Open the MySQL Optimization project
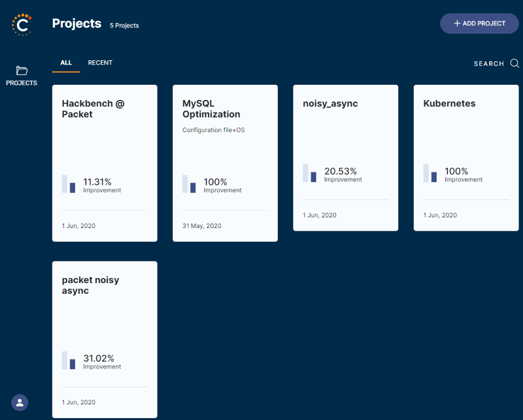The width and height of the screenshot is (523, 420). click(225, 163)
